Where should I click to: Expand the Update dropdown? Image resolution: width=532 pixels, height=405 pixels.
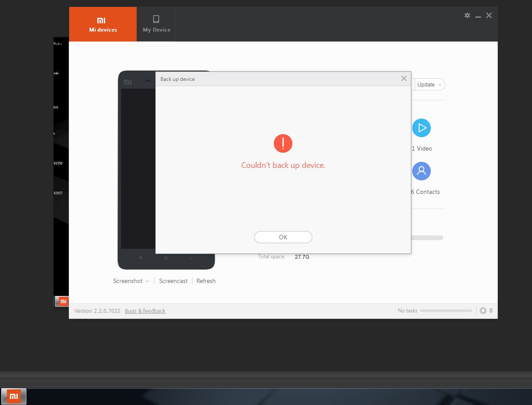click(429, 84)
